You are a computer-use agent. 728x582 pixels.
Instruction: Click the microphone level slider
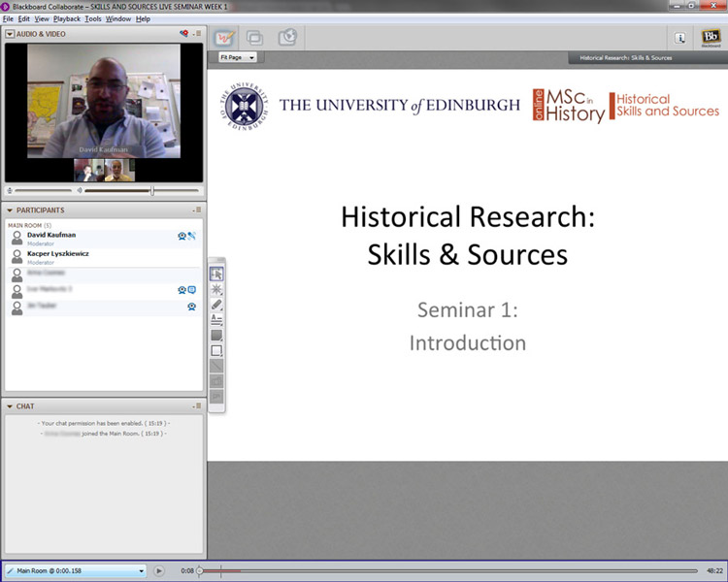point(43,190)
